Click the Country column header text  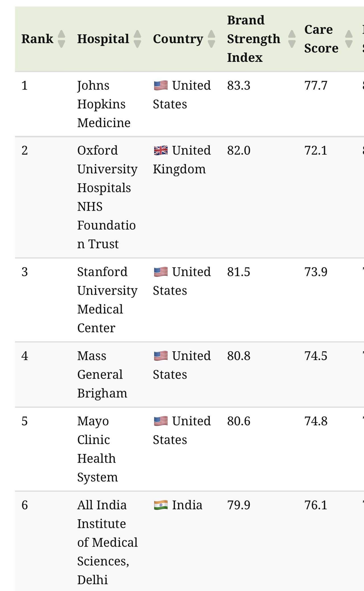[178, 39]
